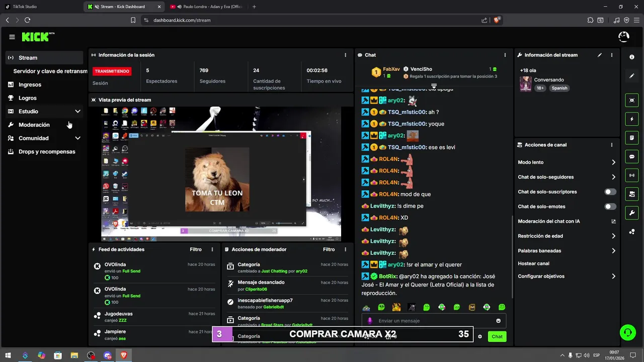Open the hamburger menu beside the Kick logo
This screenshot has height=362, width=644.
tap(12, 37)
